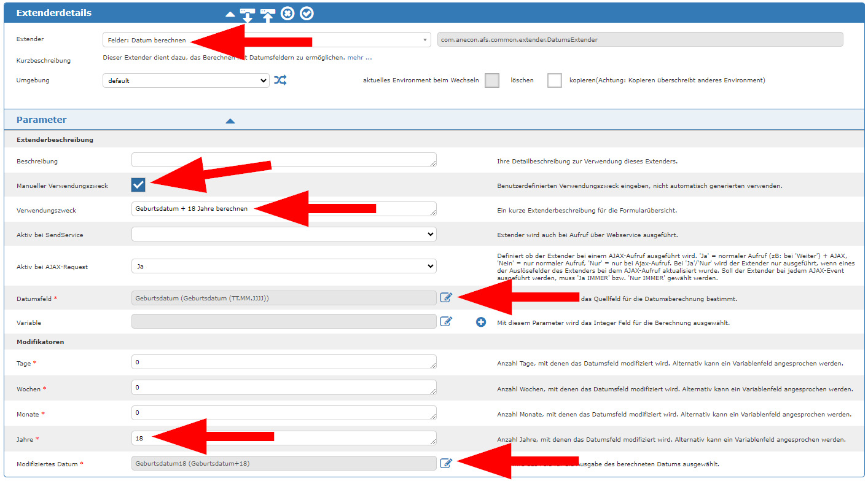Click the Monate input field
Image resolution: width=868 pixels, height=481 pixels.
(x=284, y=412)
